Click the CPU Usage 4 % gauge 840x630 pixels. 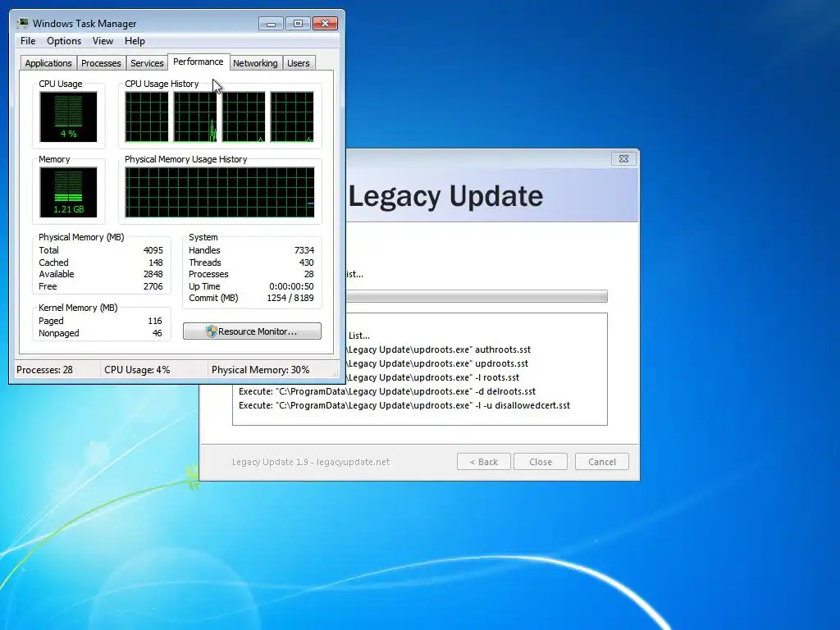[68, 116]
